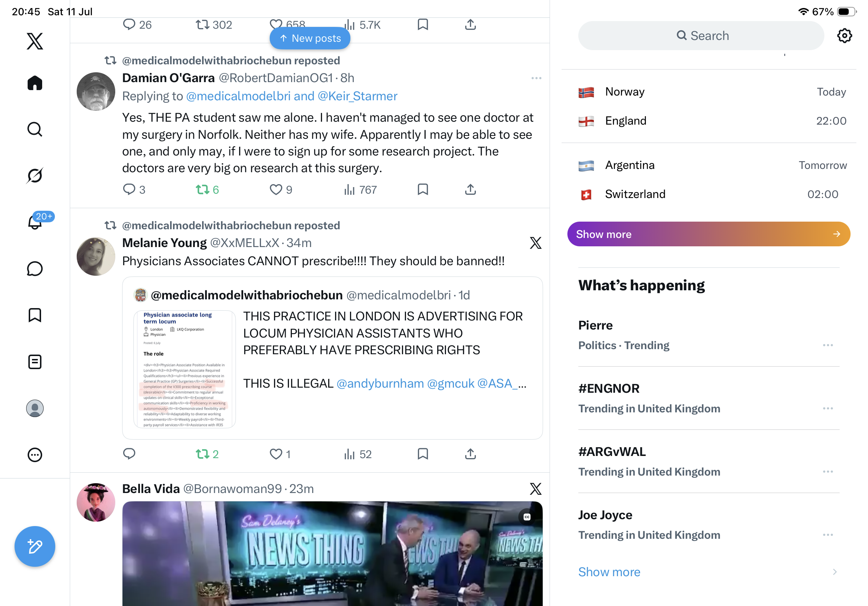Expand trends with blue Show more
The height and width of the screenshot is (606, 868).
tap(609, 571)
